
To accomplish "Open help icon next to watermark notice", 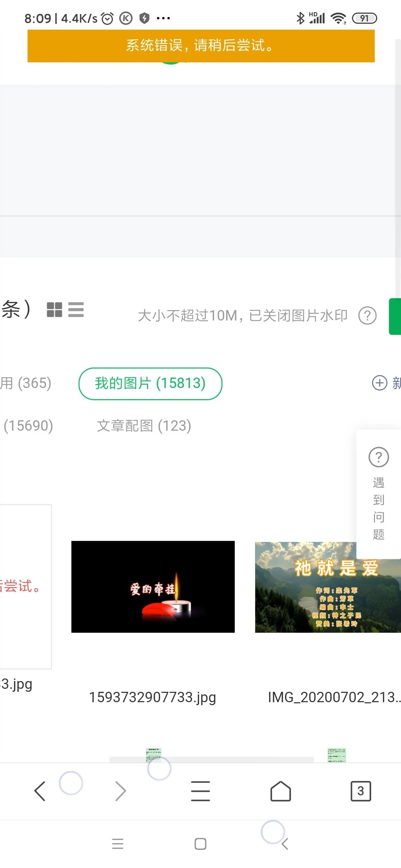I will [x=367, y=316].
